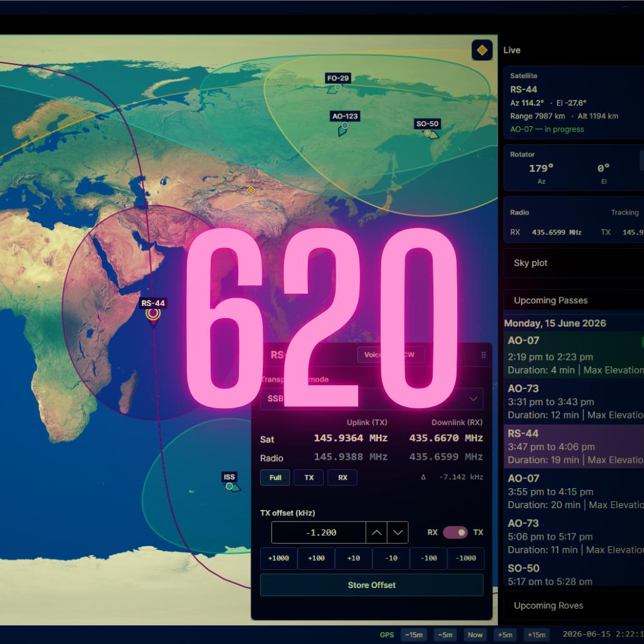
Task: Select the RS-44 satellite marker on map
Action: pyautogui.click(x=153, y=315)
